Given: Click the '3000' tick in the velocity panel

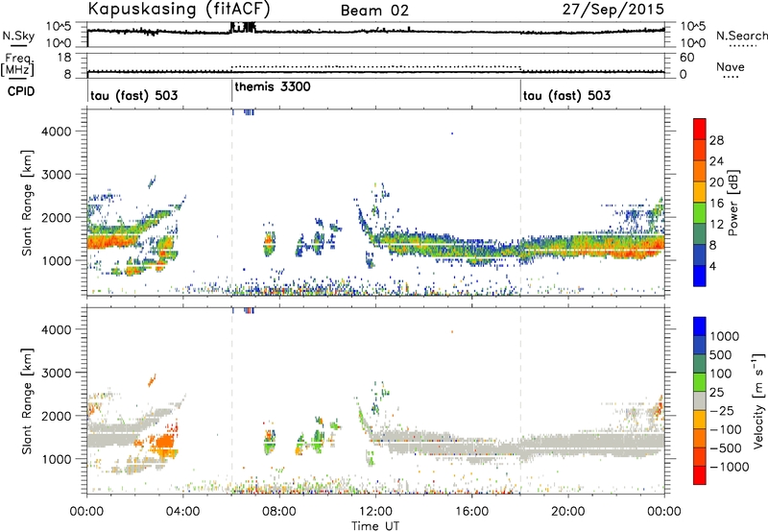Looking at the screenshot, I should (x=57, y=373).
